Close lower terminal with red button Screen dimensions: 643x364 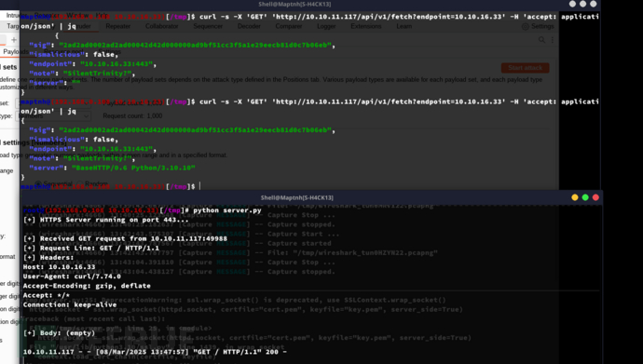pyautogui.click(x=595, y=197)
